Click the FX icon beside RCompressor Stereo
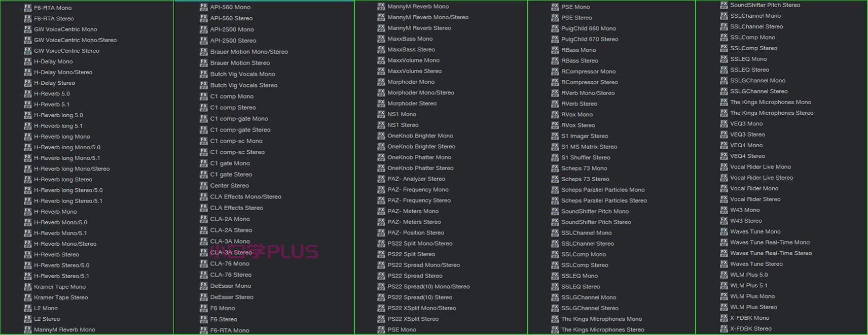Viewport: 868px width, 335px height. click(555, 82)
